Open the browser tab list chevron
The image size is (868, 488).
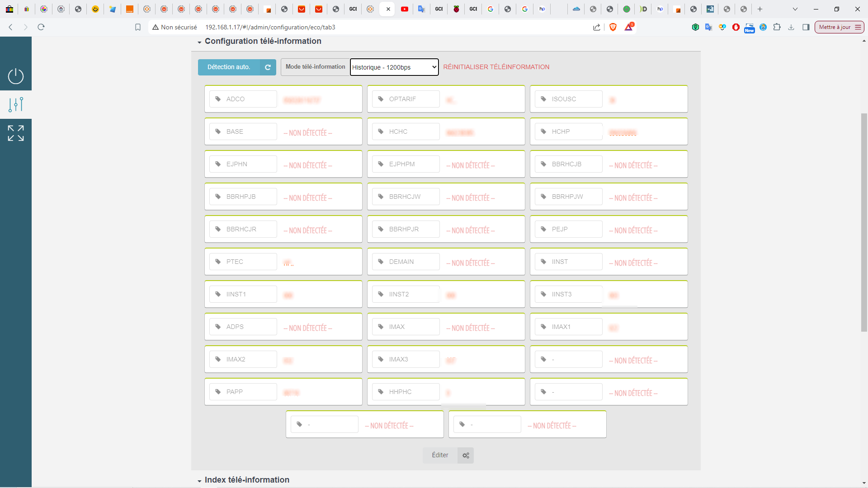tap(795, 9)
